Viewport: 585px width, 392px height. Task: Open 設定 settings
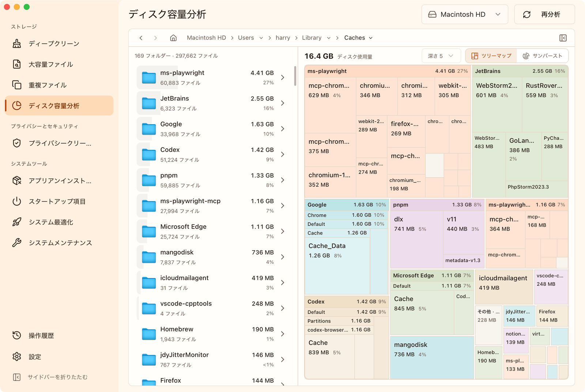tap(59, 357)
